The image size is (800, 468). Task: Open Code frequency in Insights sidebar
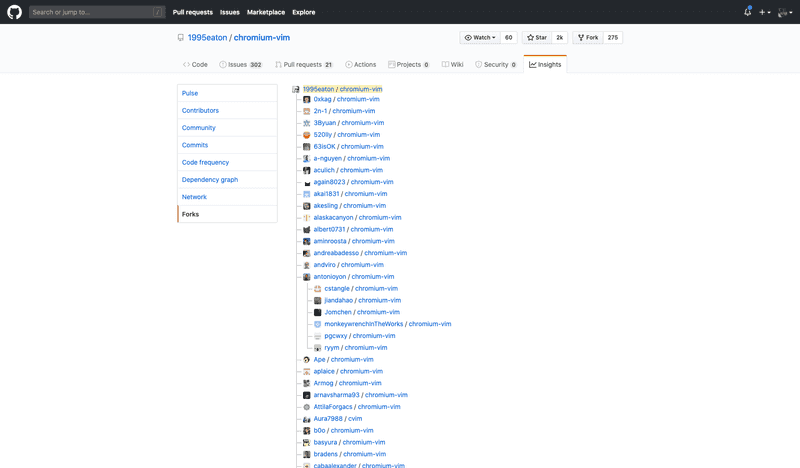pyautogui.click(x=227, y=162)
